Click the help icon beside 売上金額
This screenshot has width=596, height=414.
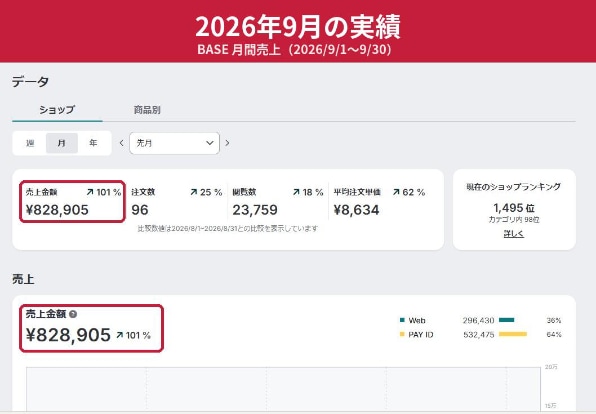pos(73,314)
